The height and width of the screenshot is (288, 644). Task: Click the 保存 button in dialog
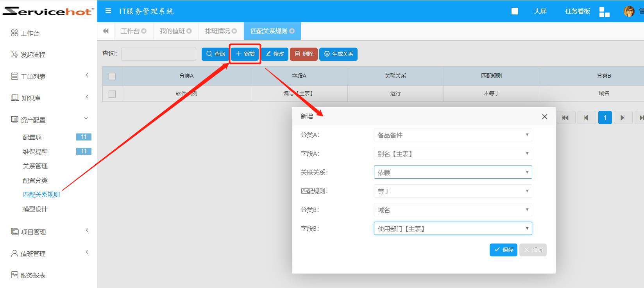503,250
